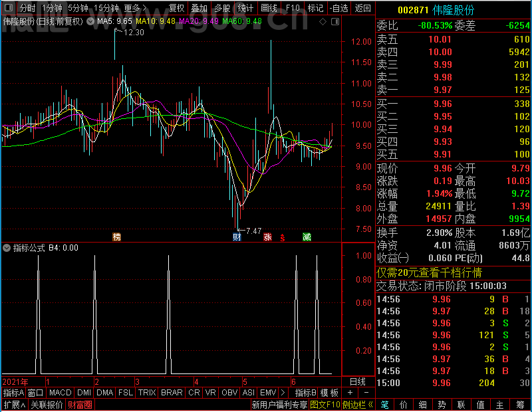The width and height of the screenshot is (532, 412).
Task: Click stock name 伟隆股份 in quote header
Action: tap(454, 10)
